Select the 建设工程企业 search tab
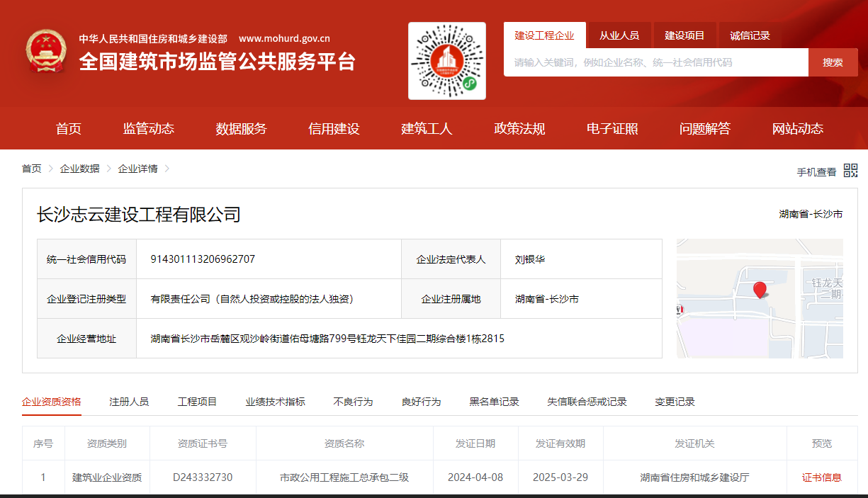The width and height of the screenshot is (868, 498). [544, 35]
